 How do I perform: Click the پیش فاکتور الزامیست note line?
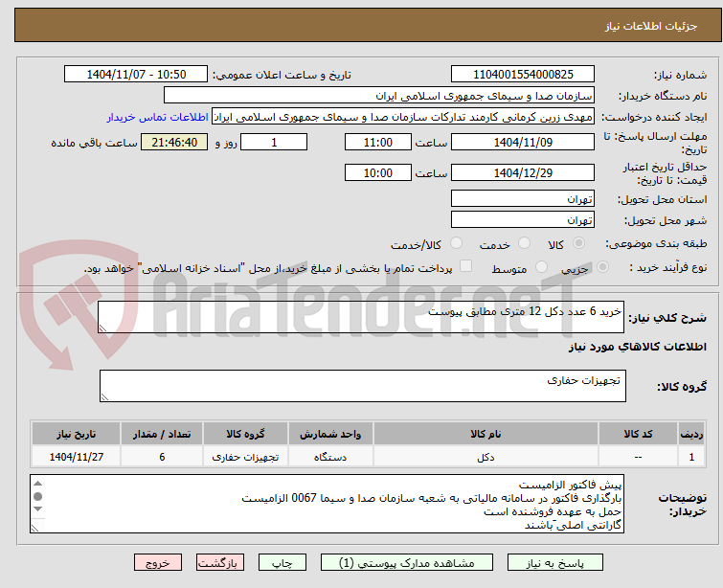(570, 486)
